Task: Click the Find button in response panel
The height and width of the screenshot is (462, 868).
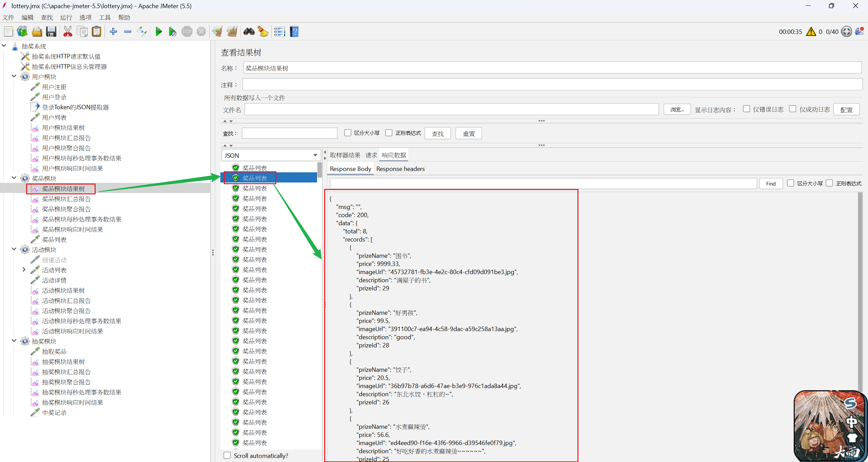Action: (770, 184)
